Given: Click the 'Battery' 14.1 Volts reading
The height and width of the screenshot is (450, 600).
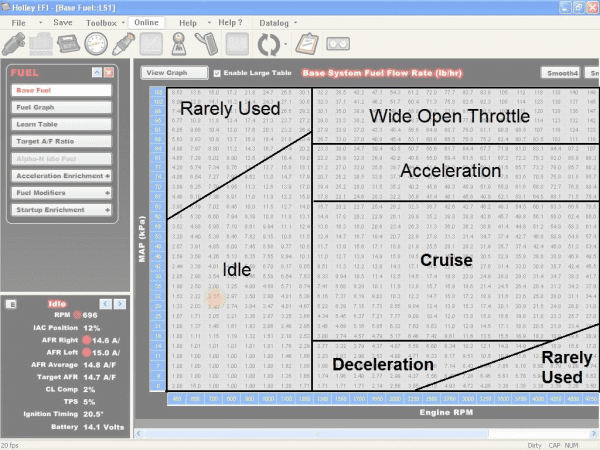Looking at the screenshot, I should click(x=88, y=427).
